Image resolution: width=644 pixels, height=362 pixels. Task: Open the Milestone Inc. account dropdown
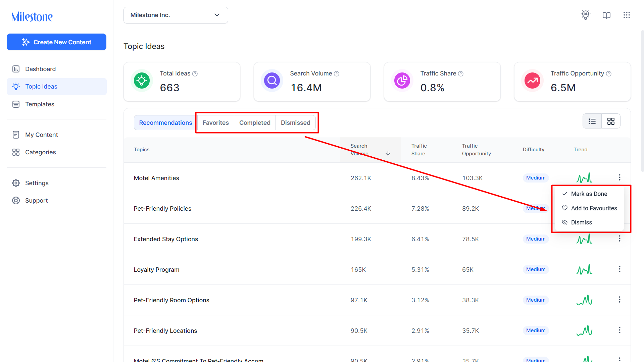[x=176, y=15]
